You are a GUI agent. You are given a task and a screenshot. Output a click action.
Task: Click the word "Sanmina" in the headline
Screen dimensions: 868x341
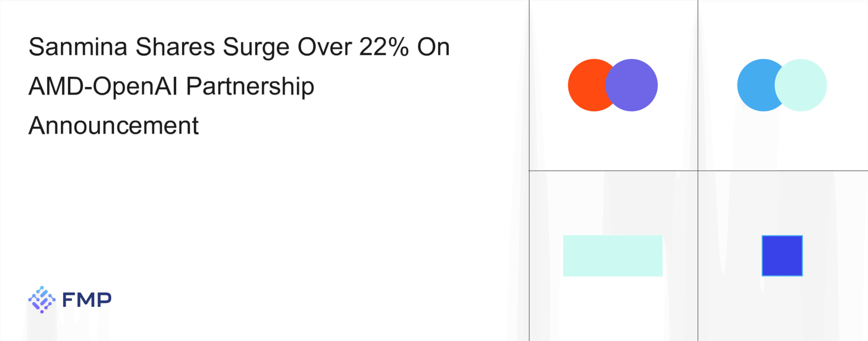coord(78,47)
